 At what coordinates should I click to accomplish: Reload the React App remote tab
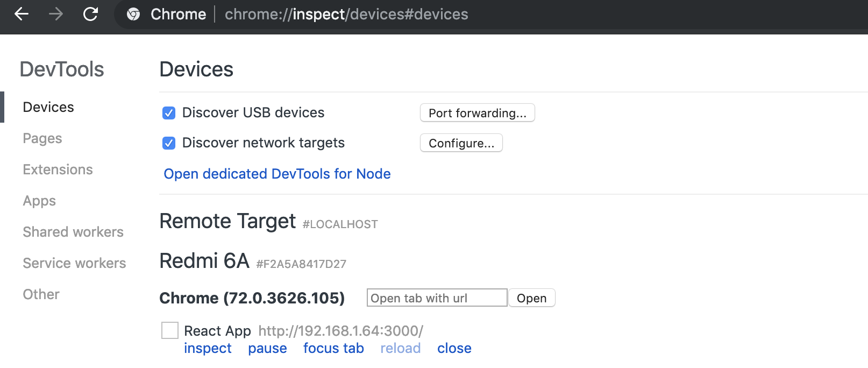coord(401,348)
